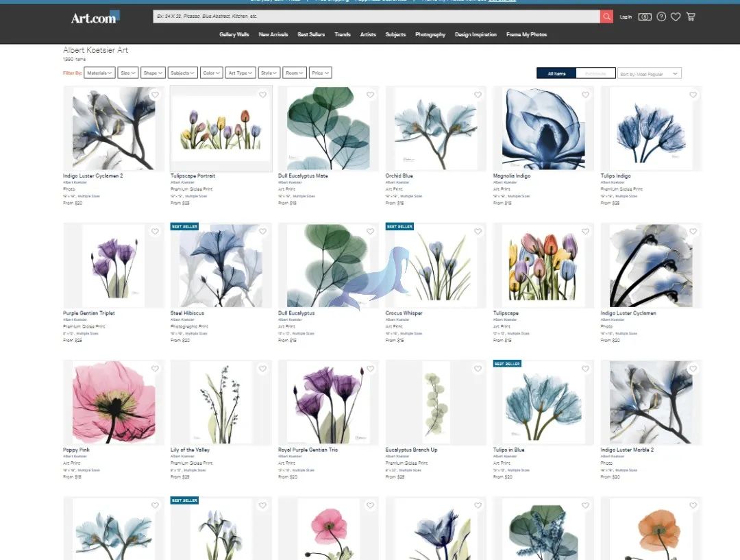Favorite Eucalyptus Branch Up with heart icon
Viewport: 740px width, 560px height.
pos(478,369)
